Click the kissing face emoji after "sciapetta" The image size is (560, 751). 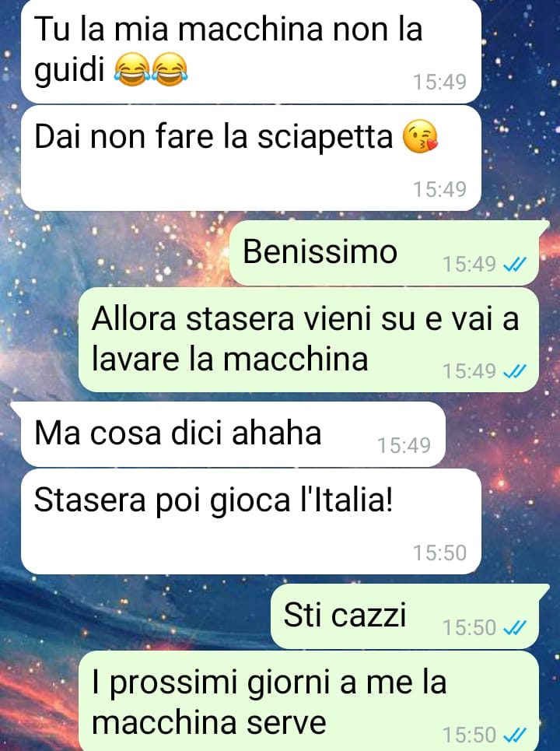[x=420, y=136]
